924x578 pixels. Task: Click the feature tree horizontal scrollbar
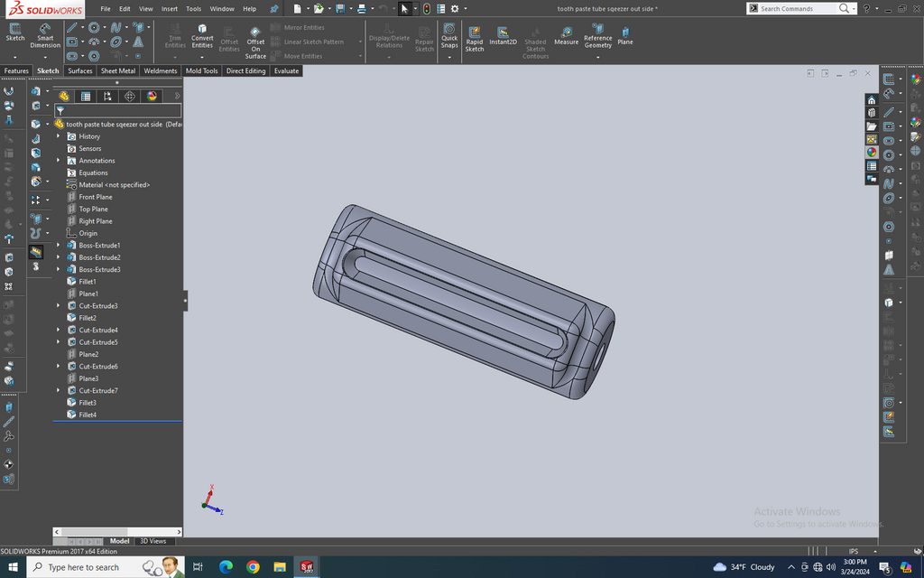coord(117,531)
